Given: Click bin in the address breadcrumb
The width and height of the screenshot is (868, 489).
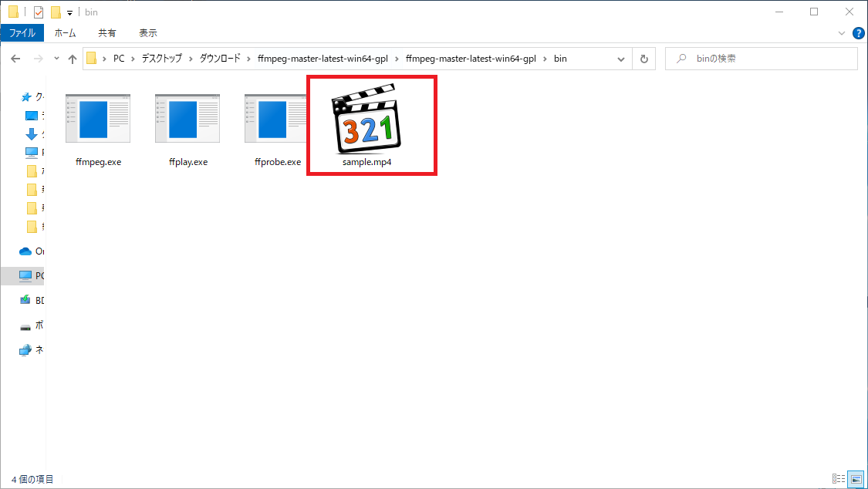Looking at the screenshot, I should pos(560,58).
